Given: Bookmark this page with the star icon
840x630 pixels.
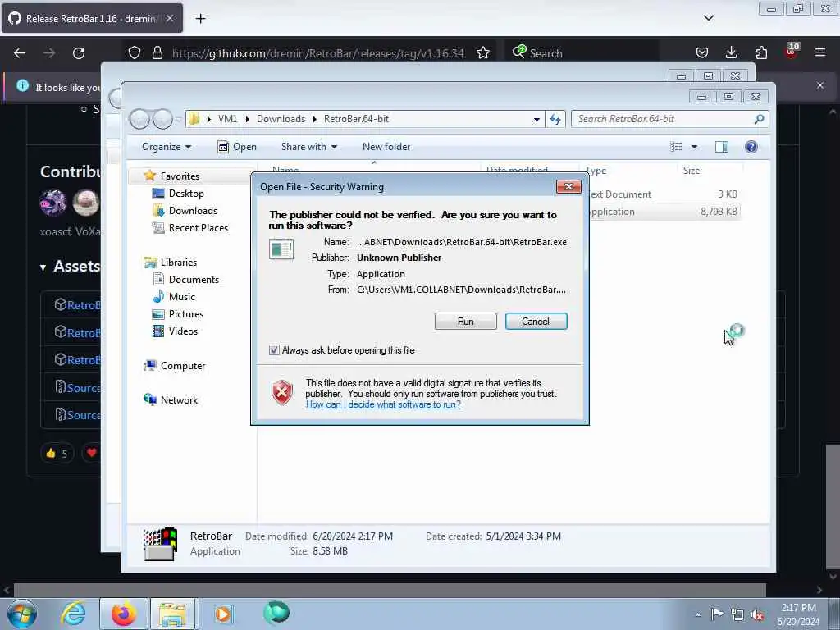Looking at the screenshot, I should (x=482, y=53).
